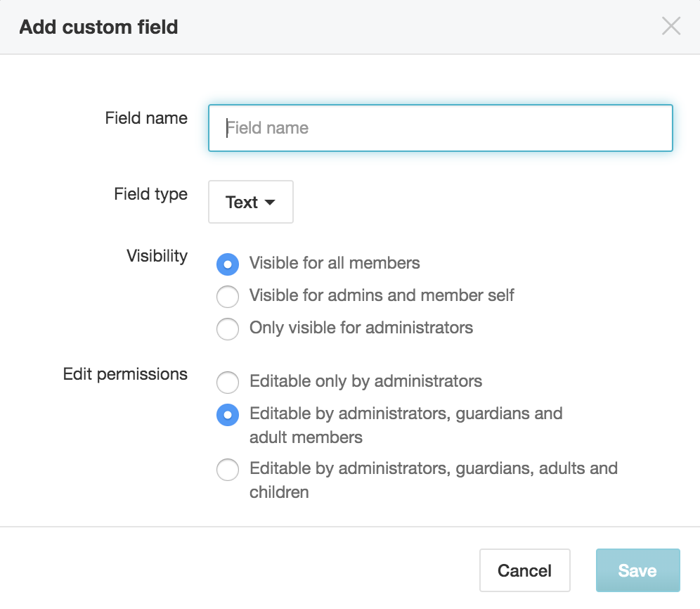Click the Cancel button

click(524, 570)
